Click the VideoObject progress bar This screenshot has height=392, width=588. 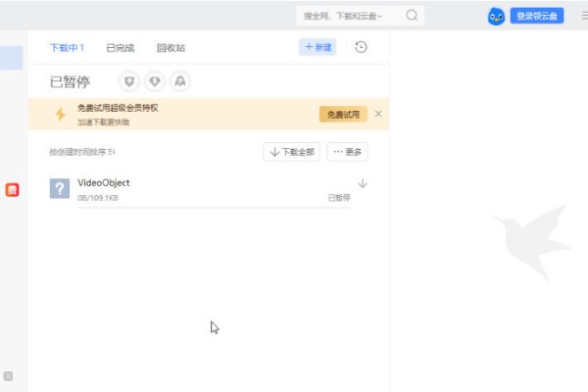click(214, 207)
